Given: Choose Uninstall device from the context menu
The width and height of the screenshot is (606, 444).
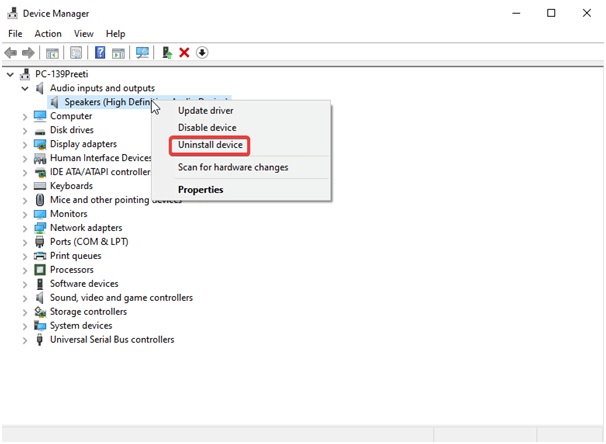Looking at the screenshot, I should (210, 145).
